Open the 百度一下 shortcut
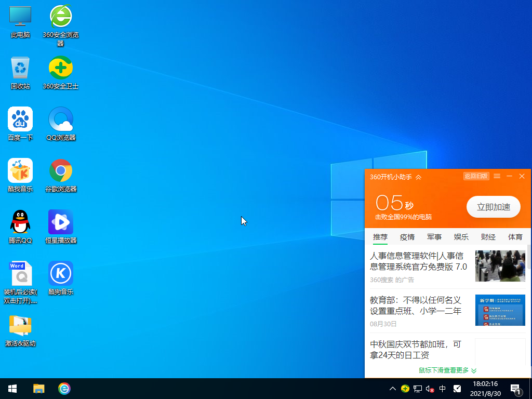Screen dimensions: 532x399 tap(20, 118)
